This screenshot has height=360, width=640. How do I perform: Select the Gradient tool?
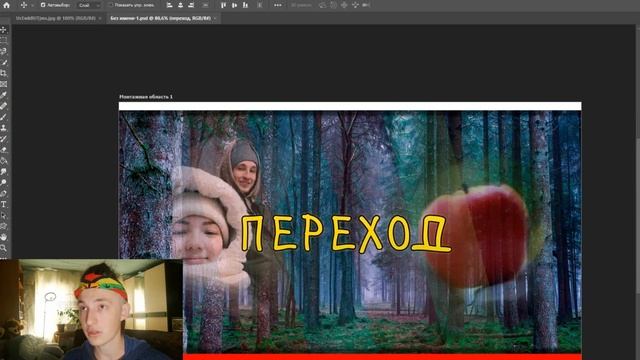(x=4, y=161)
